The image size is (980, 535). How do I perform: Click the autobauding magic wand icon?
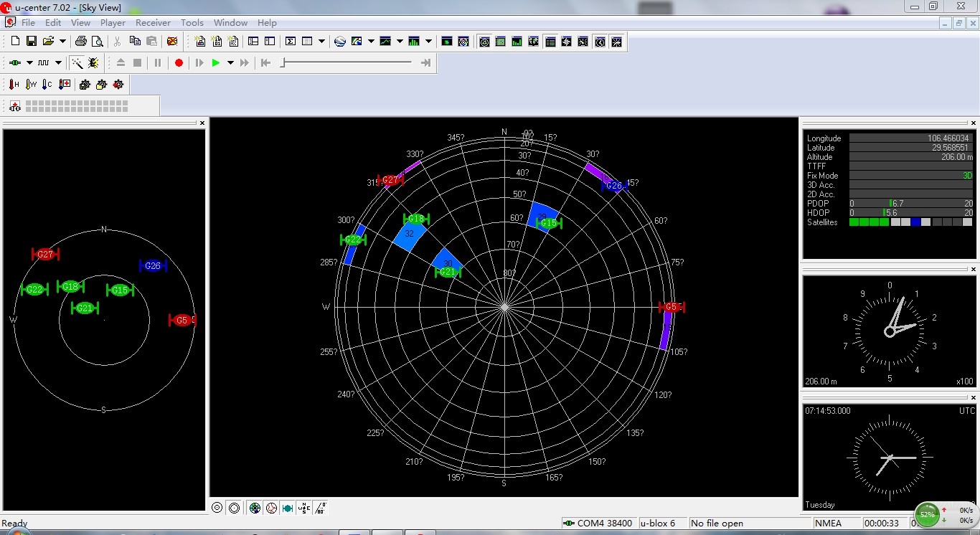76,63
